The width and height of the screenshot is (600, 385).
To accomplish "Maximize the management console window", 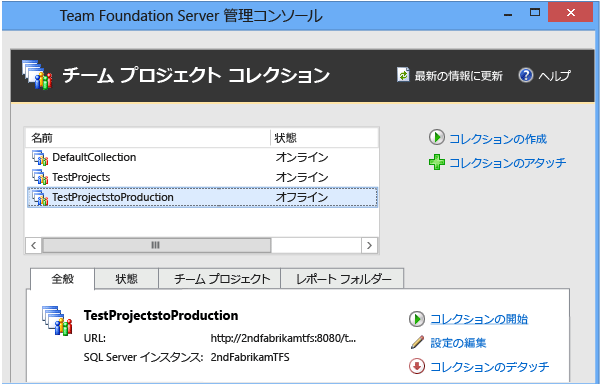I will 535,13.
